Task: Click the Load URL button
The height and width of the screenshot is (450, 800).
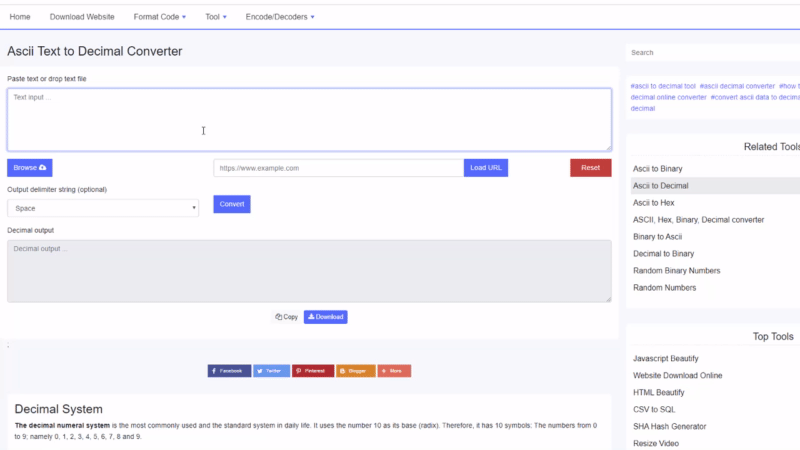Action: pos(486,168)
